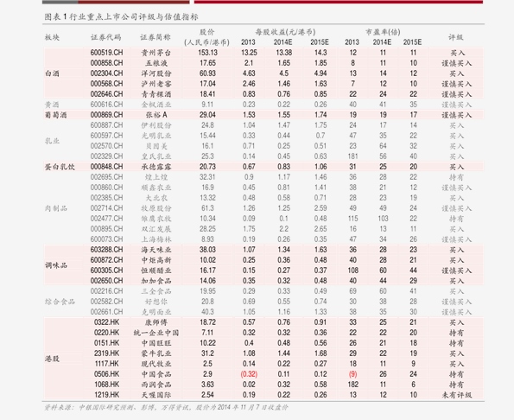Select stock code 603288.CH

(x=106, y=250)
